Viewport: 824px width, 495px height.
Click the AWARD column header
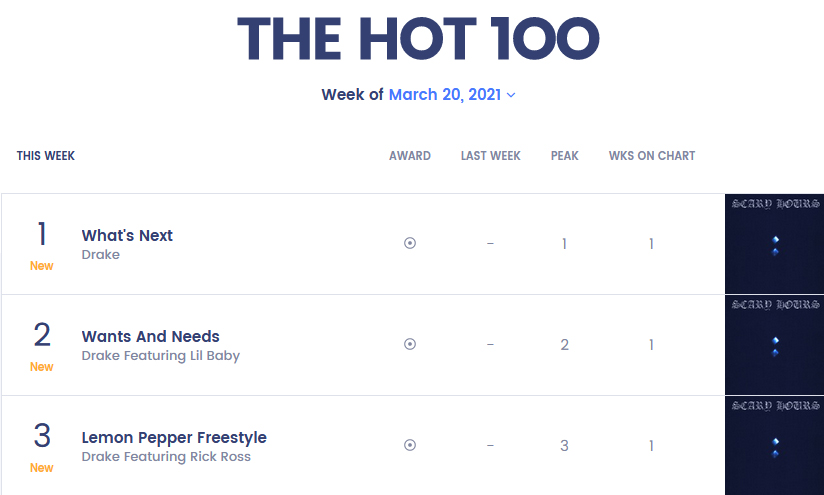(x=410, y=156)
